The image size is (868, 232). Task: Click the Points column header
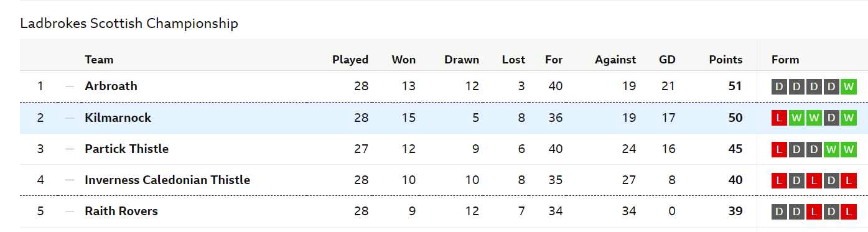pos(726,60)
